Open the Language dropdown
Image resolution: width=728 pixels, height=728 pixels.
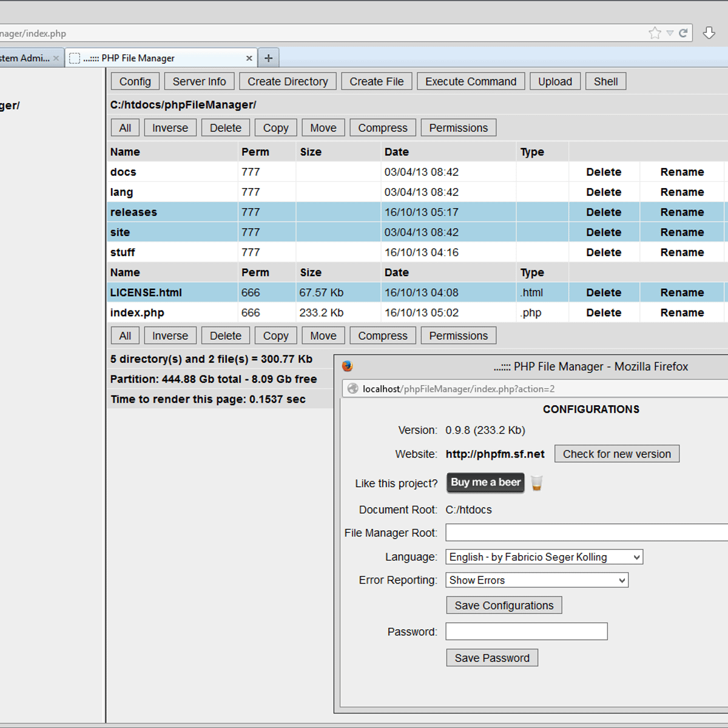tap(544, 557)
